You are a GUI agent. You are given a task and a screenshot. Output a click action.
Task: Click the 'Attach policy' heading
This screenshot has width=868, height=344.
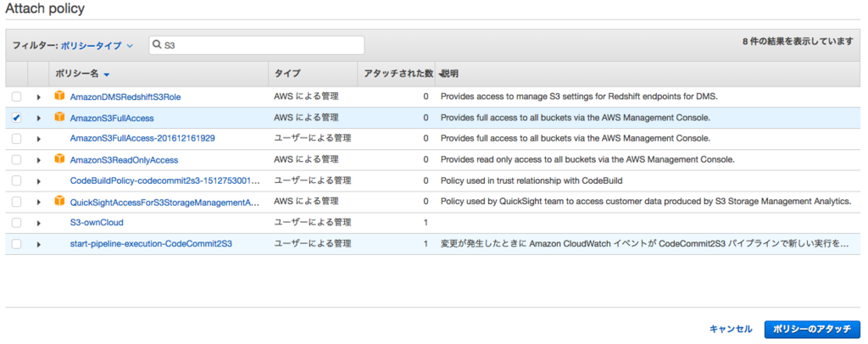[46, 8]
